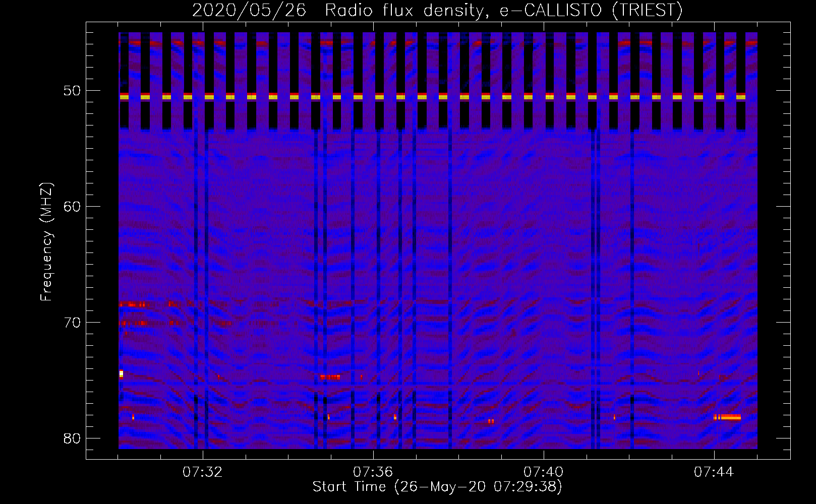Click the 60 frequency axis label
This screenshot has width=816, height=504.
click(72, 207)
